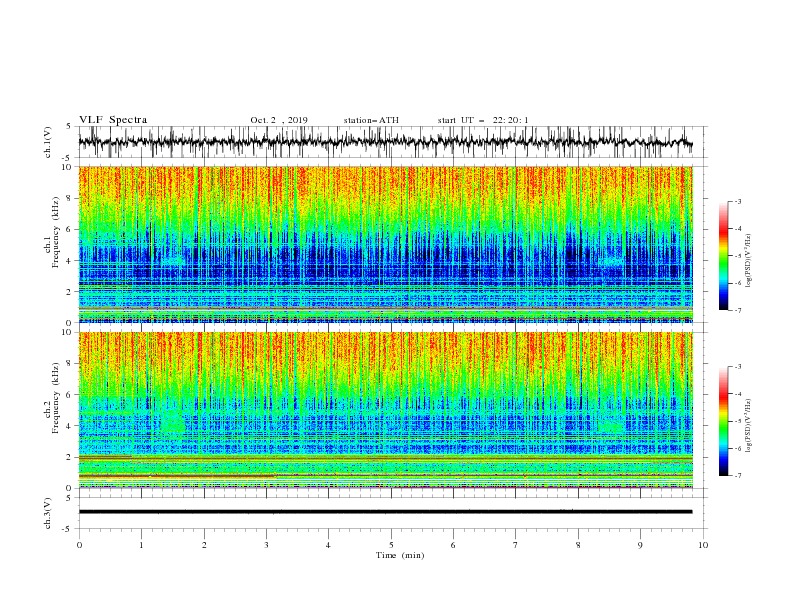Click the "9" tick on the time axis
This screenshot has height=612, width=792.
pos(640,545)
